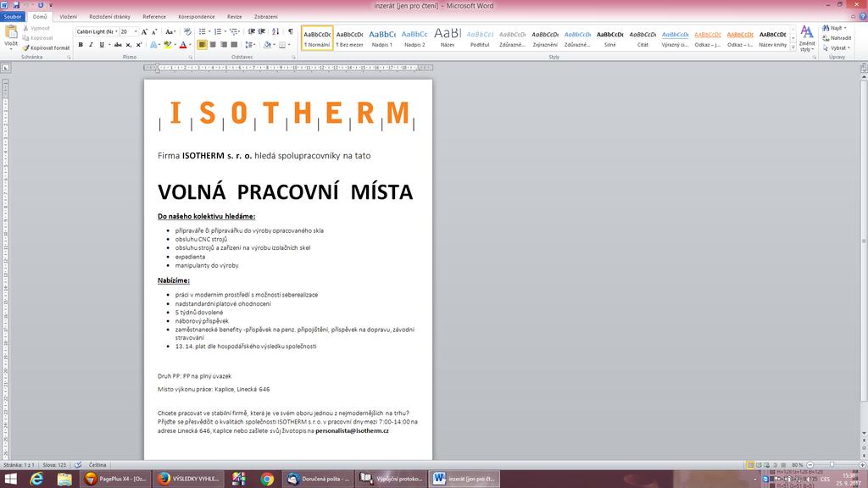Viewport: 868px width, 488px height.
Task: Open Word Help with the question mark icon
Action: [x=860, y=17]
